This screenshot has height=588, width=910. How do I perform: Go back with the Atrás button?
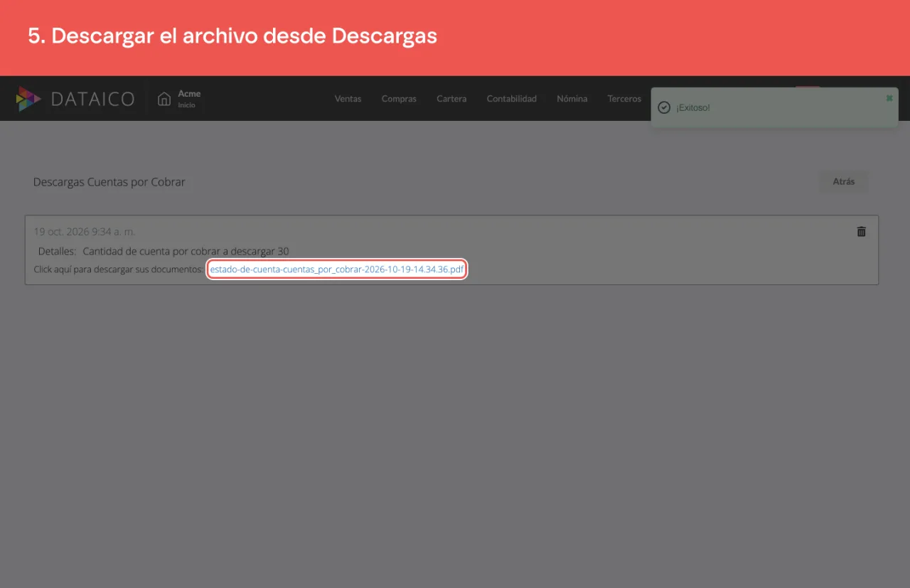pos(843,181)
